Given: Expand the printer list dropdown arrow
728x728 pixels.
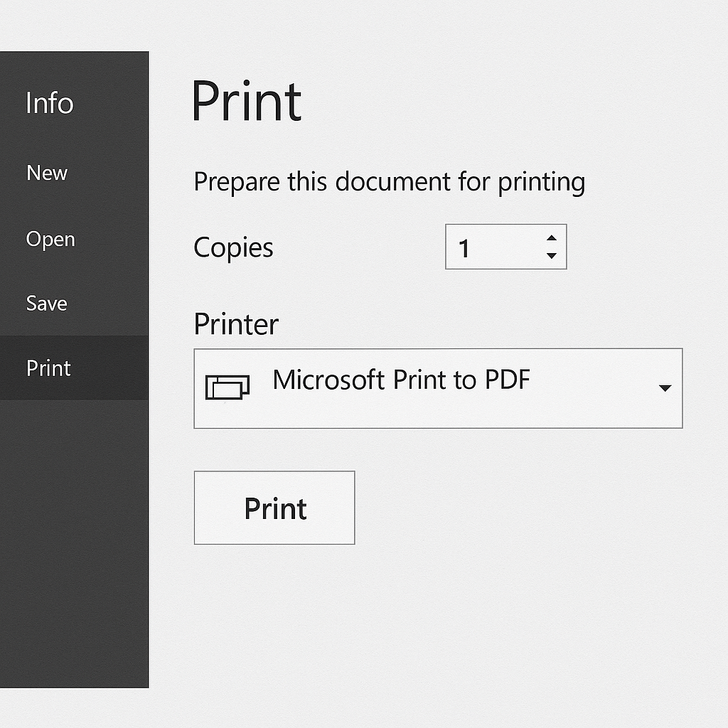Looking at the screenshot, I should pos(665,388).
